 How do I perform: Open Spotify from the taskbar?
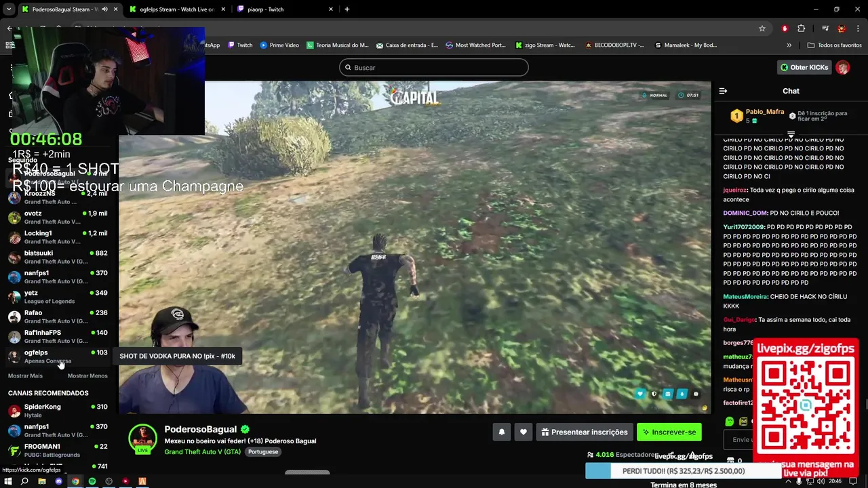pos(92,481)
